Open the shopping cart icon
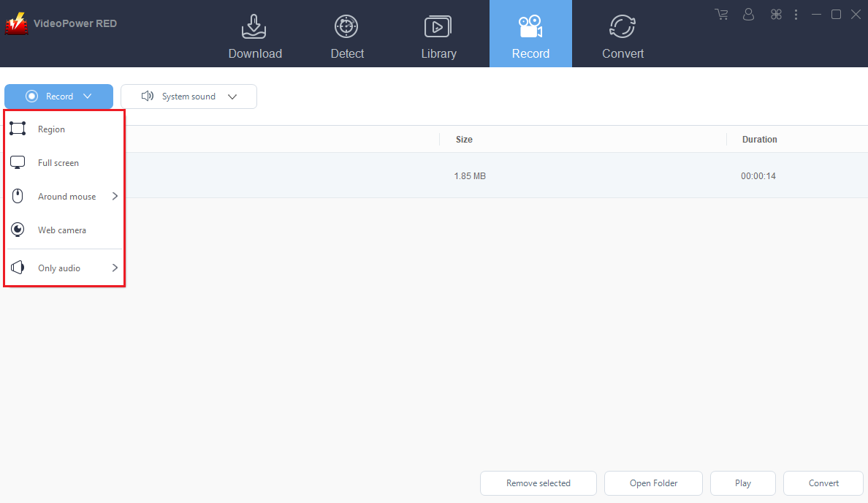 [721, 15]
